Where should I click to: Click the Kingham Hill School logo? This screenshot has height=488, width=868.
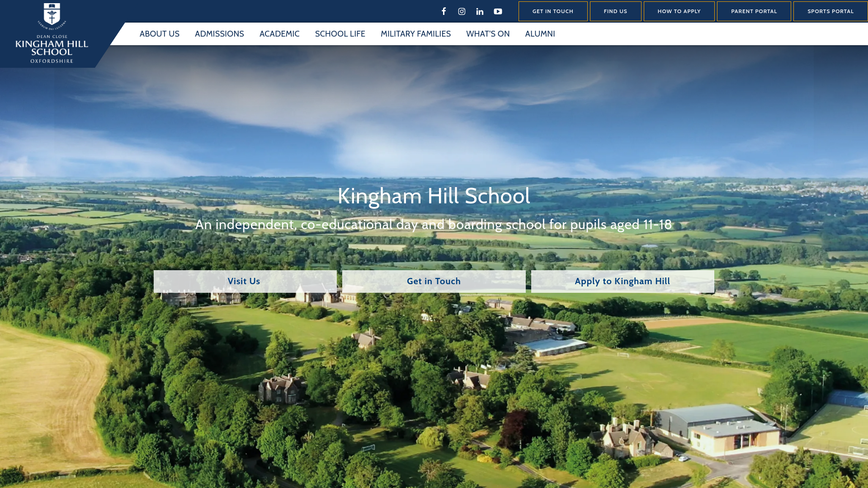click(x=52, y=33)
